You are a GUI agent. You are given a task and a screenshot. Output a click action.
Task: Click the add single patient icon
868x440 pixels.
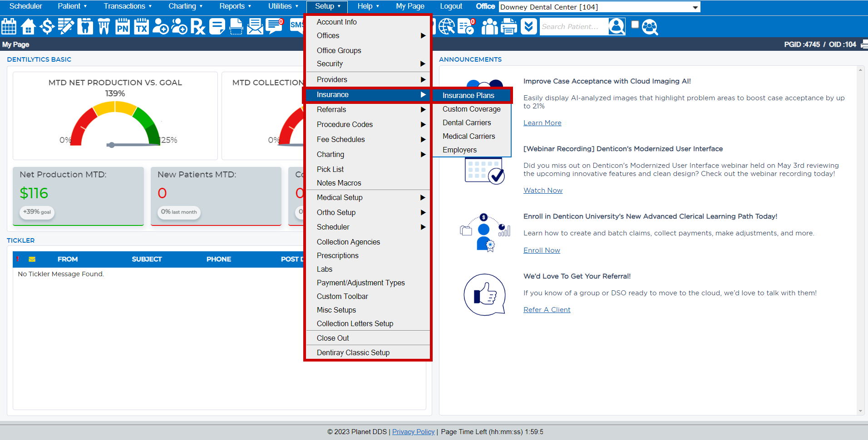(160, 27)
